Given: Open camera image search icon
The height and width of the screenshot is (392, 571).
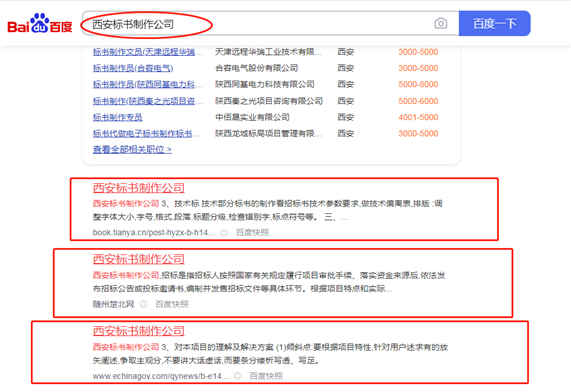Looking at the screenshot, I should click(x=441, y=24).
